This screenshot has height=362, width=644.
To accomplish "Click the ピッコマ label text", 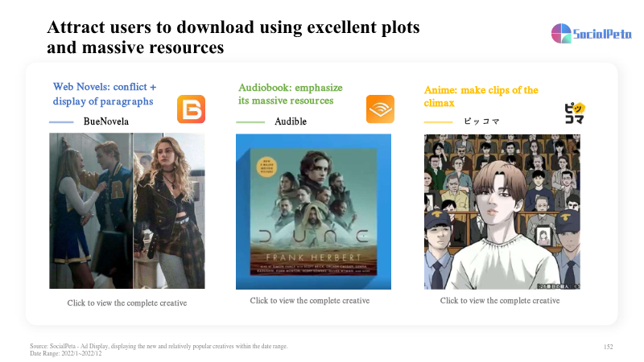I will tap(481, 121).
